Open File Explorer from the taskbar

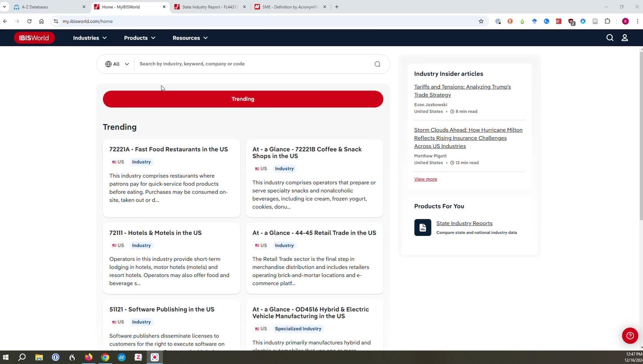click(x=39, y=357)
